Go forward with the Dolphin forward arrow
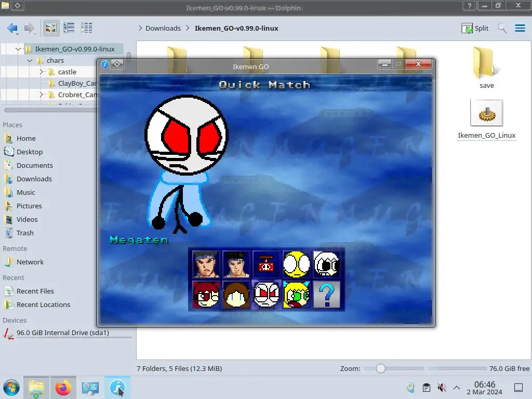Image resolution: width=532 pixels, height=399 pixels. tap(30, 28)
